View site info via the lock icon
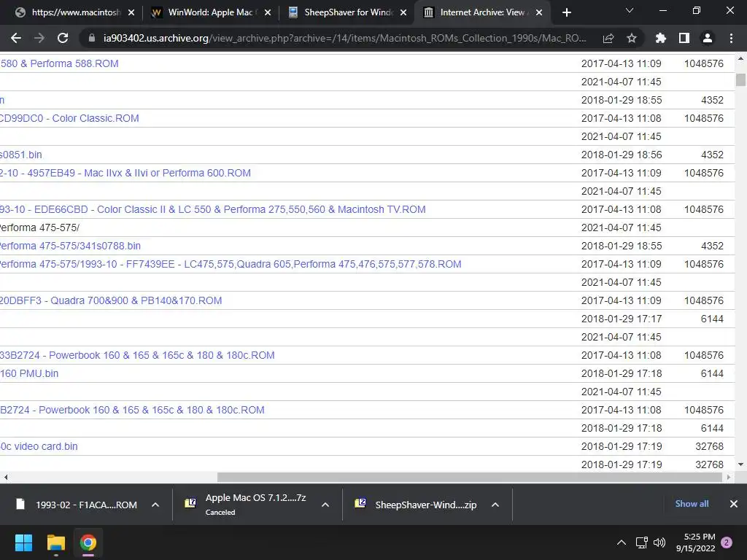 [x=92, y=38]
